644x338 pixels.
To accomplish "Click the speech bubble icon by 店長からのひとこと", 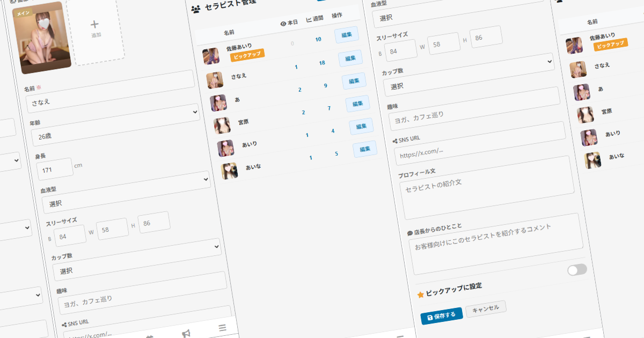I will [x=410, y=233].
